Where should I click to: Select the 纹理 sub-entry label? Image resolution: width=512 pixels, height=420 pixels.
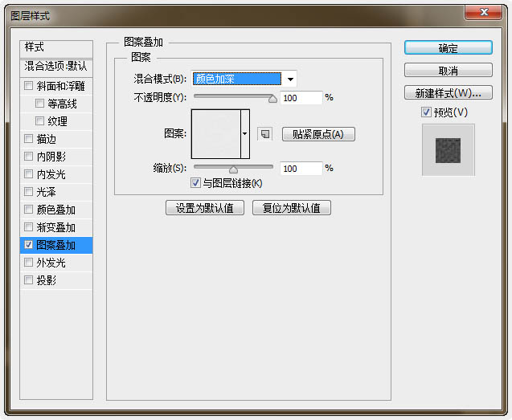coord(58,121)
